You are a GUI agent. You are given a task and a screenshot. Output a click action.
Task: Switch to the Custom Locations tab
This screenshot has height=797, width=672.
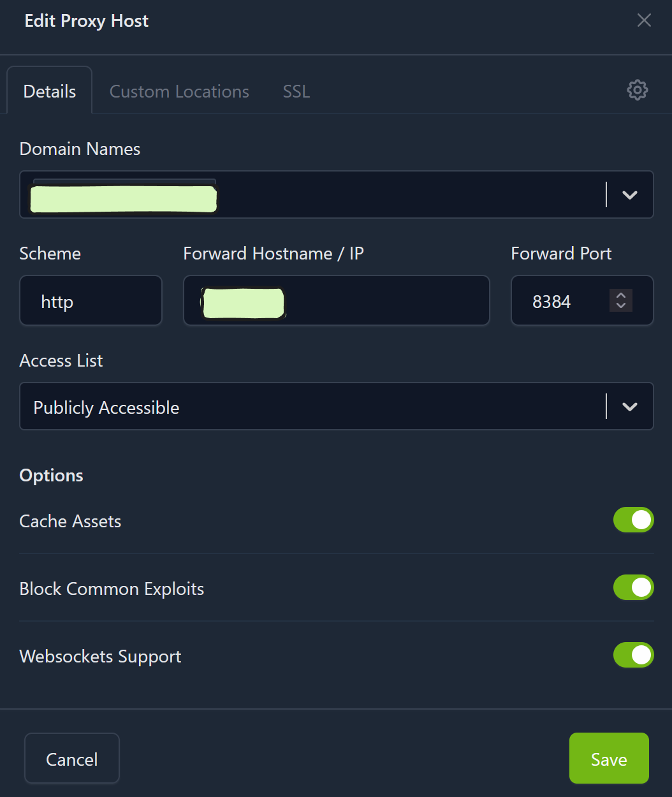click(179, 92)
